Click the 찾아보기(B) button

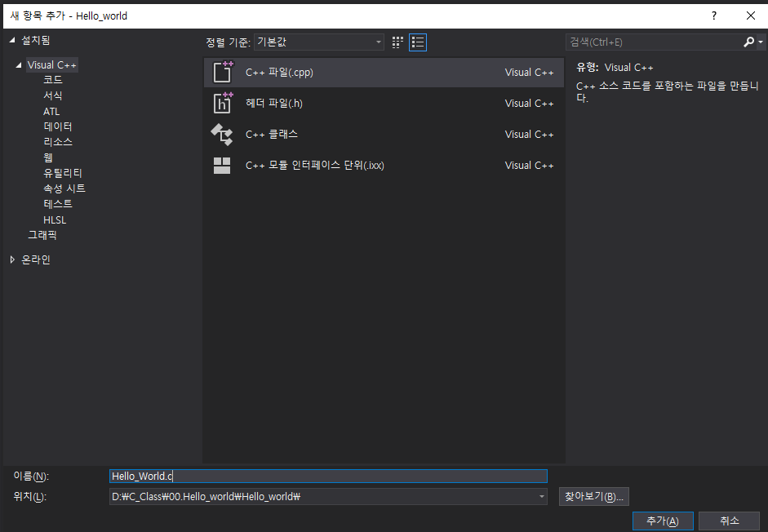pyautogui.click(x=593, y=496)
